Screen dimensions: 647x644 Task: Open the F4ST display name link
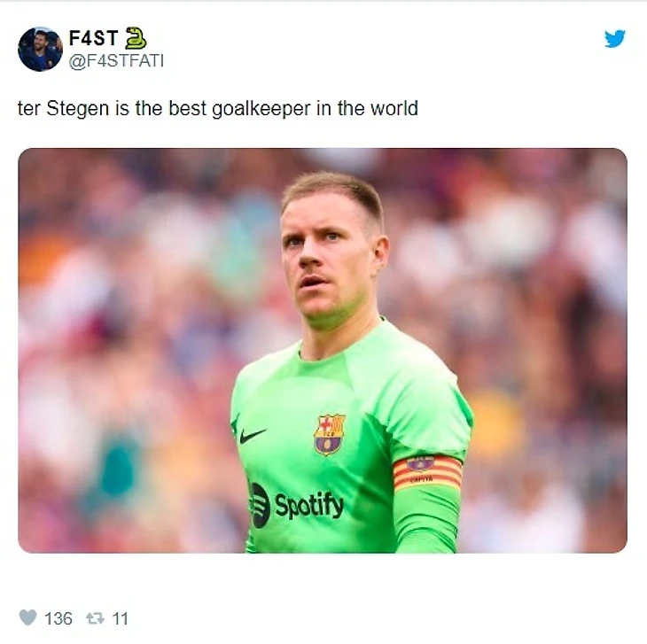click(x=94, y=38)
